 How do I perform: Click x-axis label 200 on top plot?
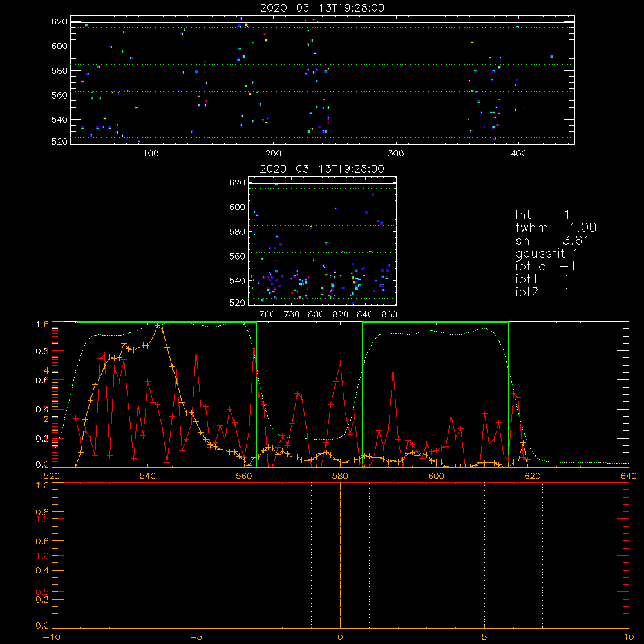[x=273, y=154]
